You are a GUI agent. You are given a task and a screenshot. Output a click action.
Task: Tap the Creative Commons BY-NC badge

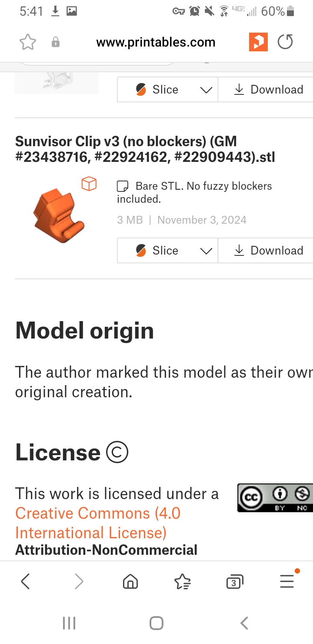coord(275,498)
